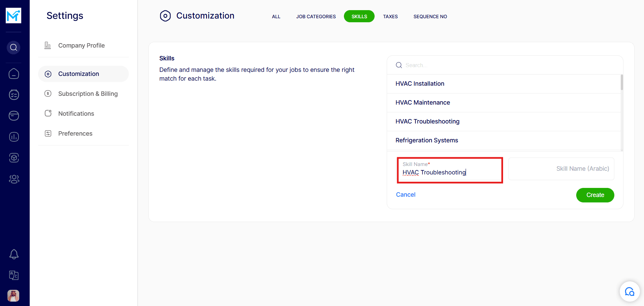644x306 pixels.
Task: Click the skills Search field
Action: 506,65
